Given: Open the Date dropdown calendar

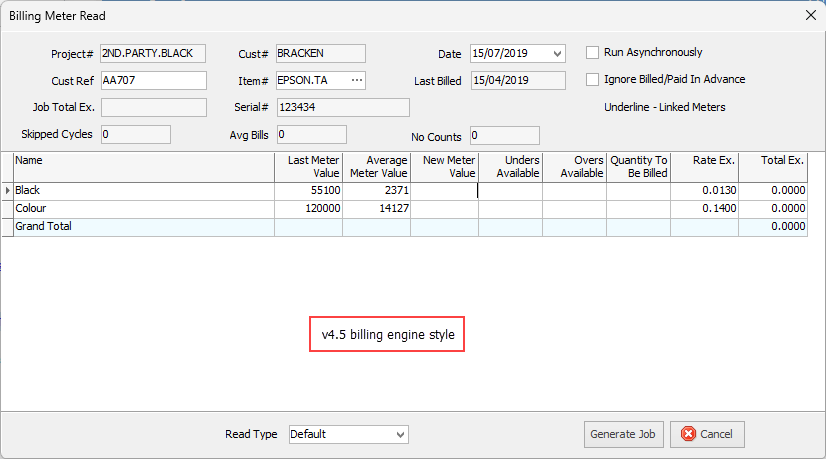Looking at the screenshot, I should point(557,54).
